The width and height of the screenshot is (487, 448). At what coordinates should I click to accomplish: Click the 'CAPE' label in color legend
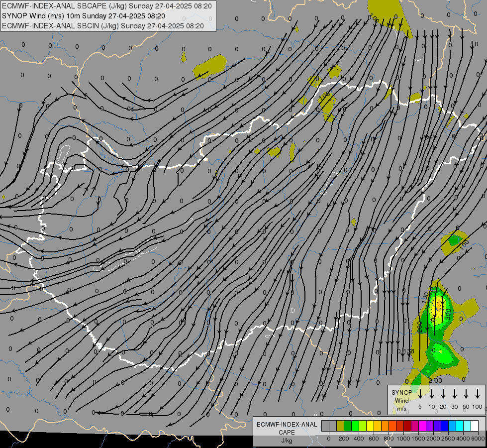pyautogui.click(x=287, y=432)
